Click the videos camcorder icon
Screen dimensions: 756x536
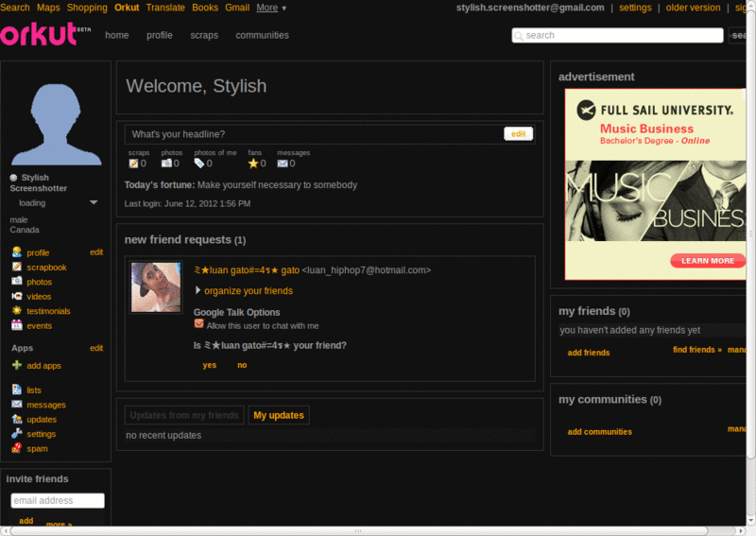point(17,296)
